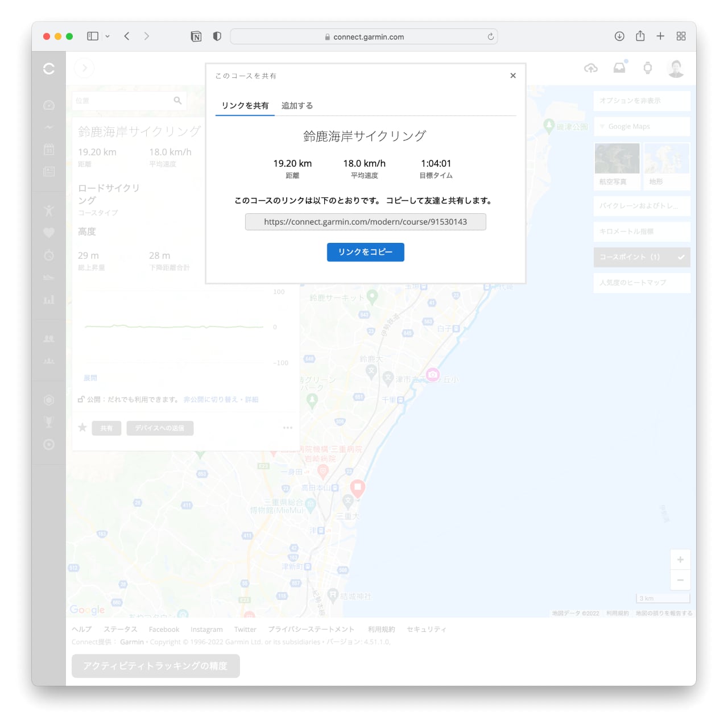Toggle the キロメートル指標 map option
This screenshot has height=728, width=728.
[x=642, y=231]
